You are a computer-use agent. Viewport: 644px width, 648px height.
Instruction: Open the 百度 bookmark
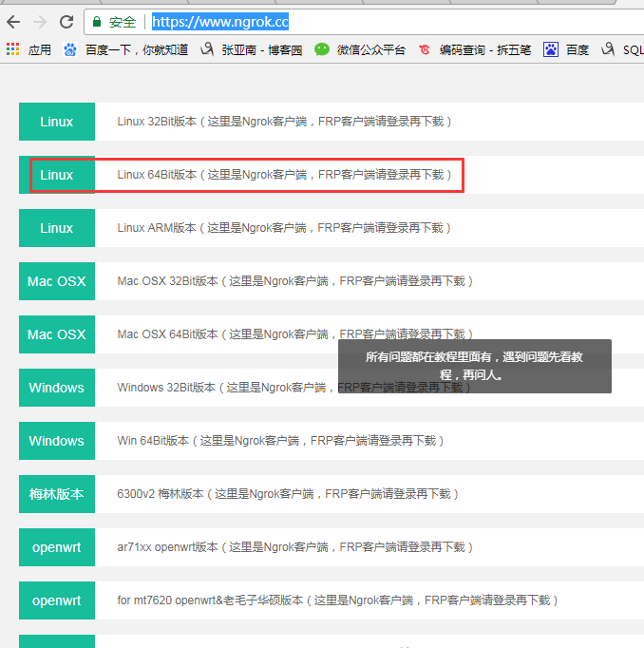point(578,50)
